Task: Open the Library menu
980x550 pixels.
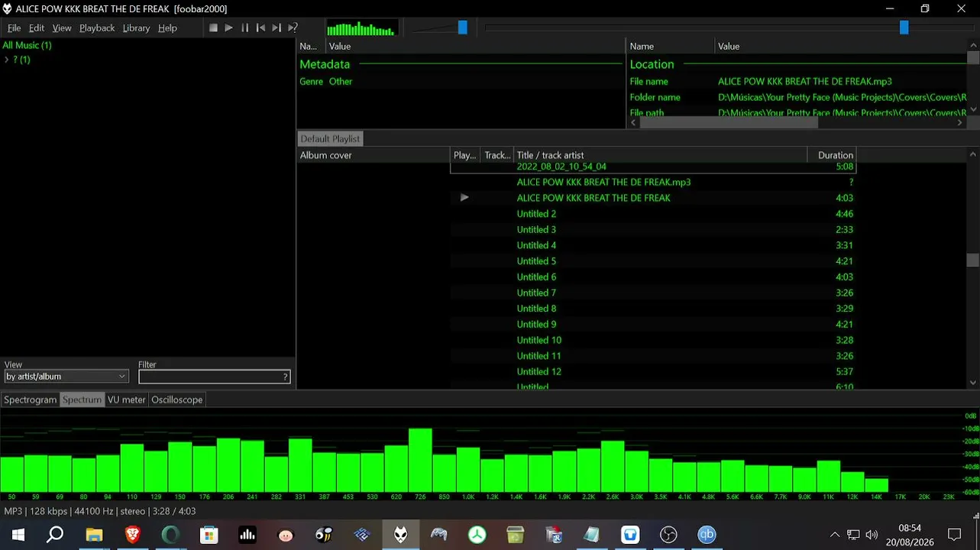Action: click(136, 28)
